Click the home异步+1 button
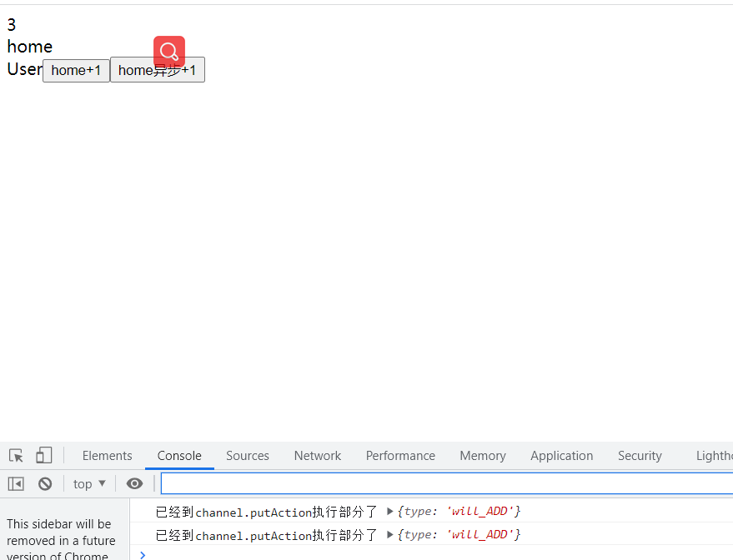733x560 pixels. click(x=158, y=70)
